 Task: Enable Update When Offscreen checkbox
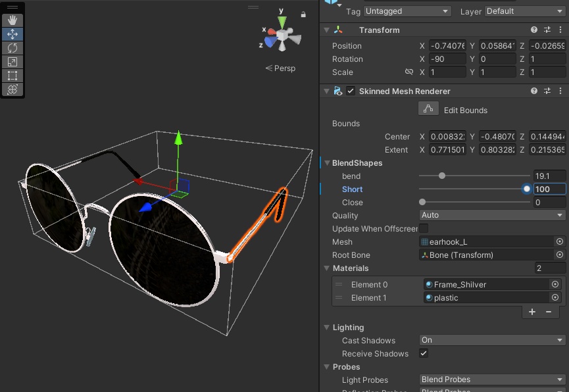(424, 228)
